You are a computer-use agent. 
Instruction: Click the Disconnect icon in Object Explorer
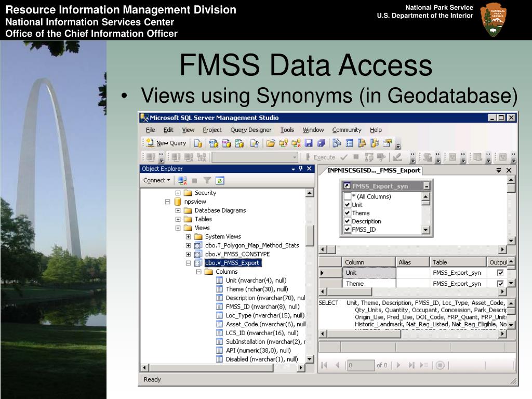pyautogui.click(x=182, y=180)
